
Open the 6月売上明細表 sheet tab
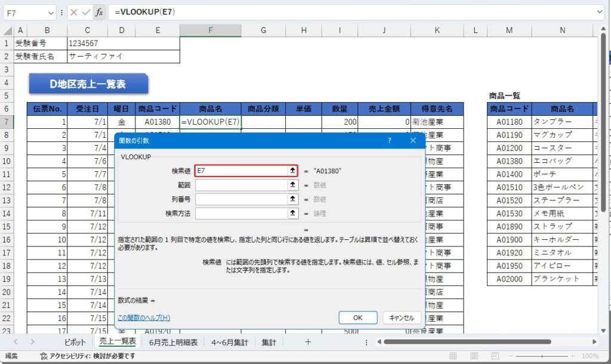[173, 342]
